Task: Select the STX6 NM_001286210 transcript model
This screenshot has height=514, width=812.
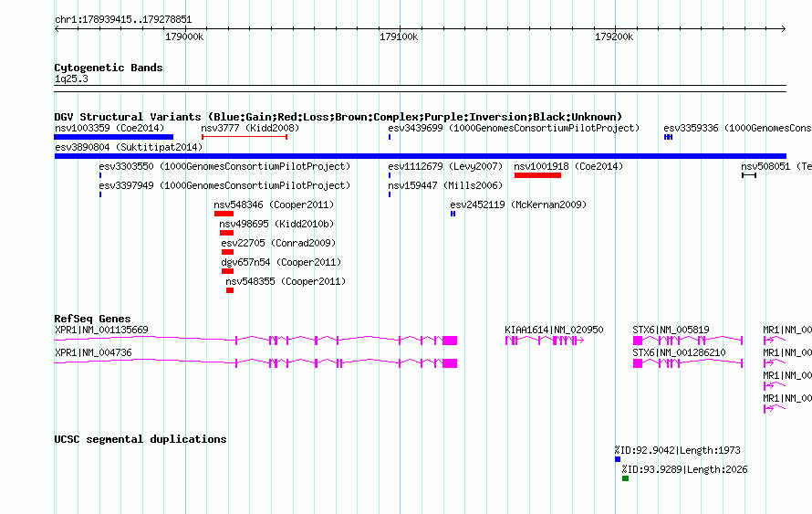Action: 688,363
